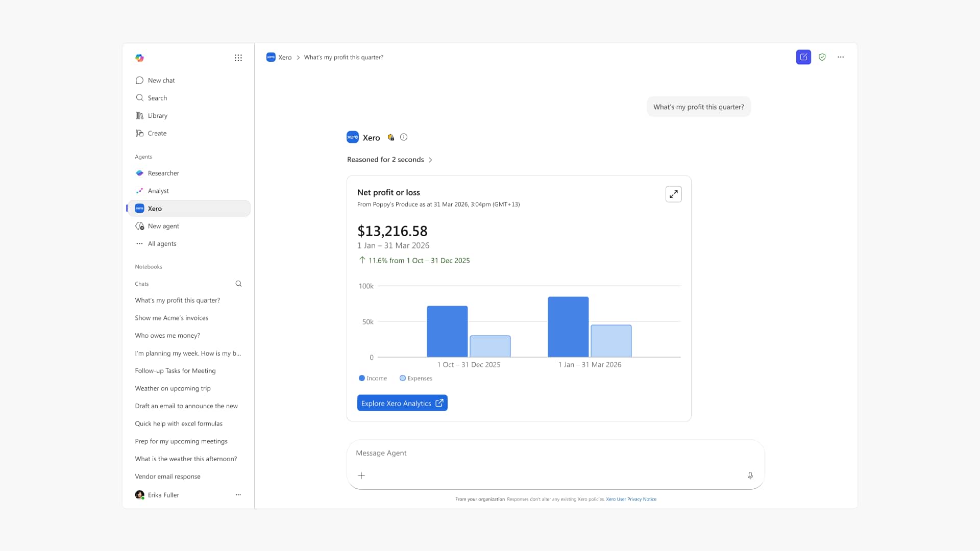Screen dimensions: 980x551
Task: Click the plus attach icon
Action: [361, 475]
